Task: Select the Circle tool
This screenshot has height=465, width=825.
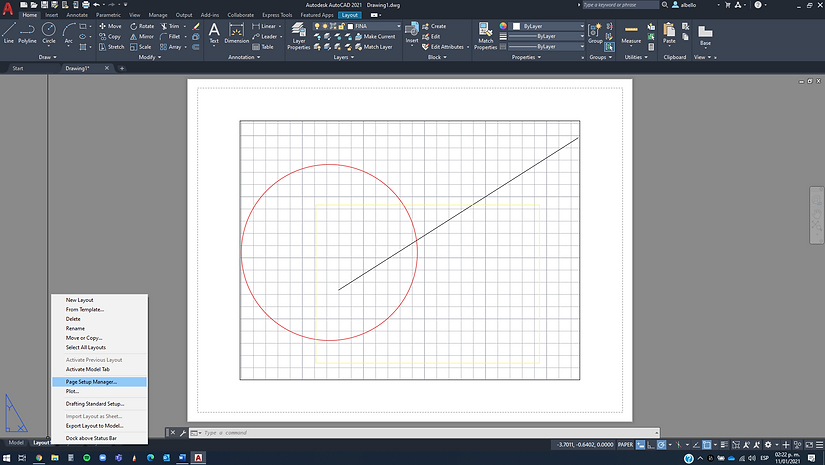Action: tap(49, 33)
